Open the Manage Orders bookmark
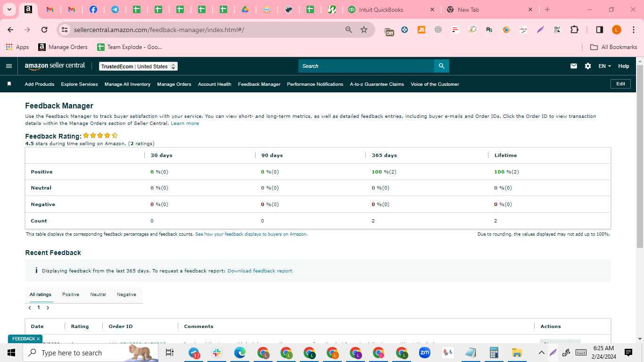The height and width of the screenshot is (362, 644). point(63,47)
